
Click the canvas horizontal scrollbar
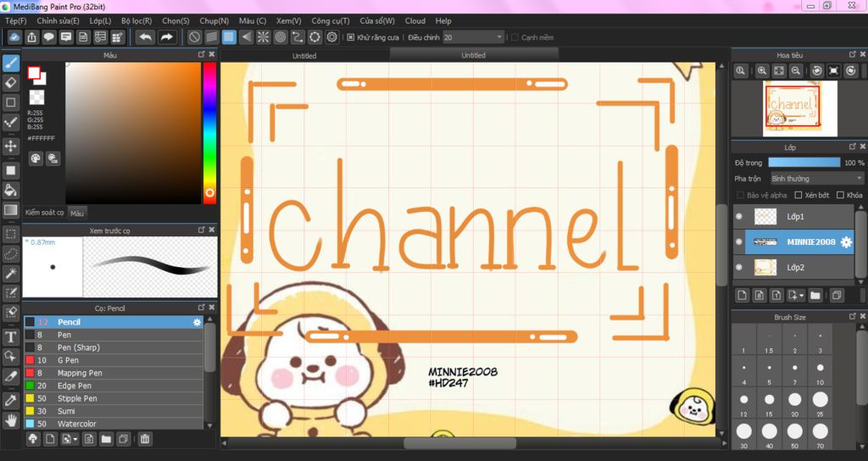pyautogui.click(x=459, y=443)
